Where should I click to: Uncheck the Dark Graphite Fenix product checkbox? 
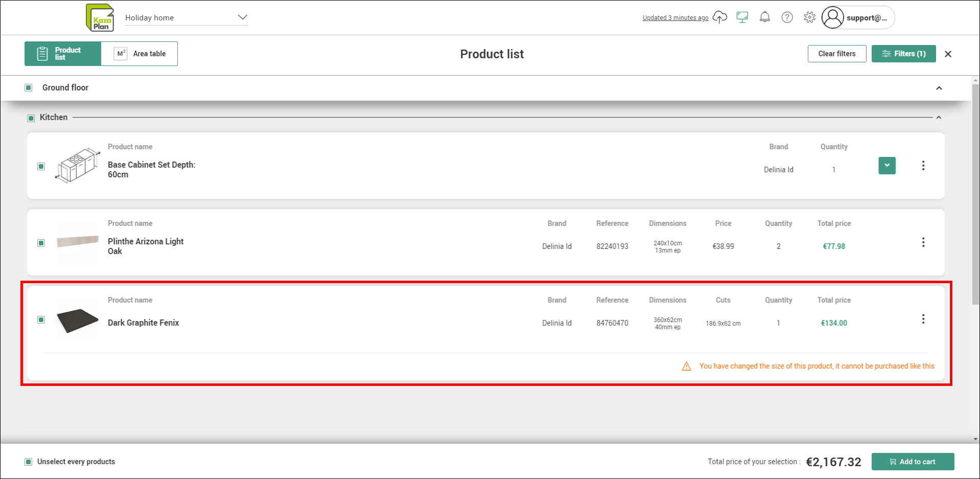[x=41, y=320]
